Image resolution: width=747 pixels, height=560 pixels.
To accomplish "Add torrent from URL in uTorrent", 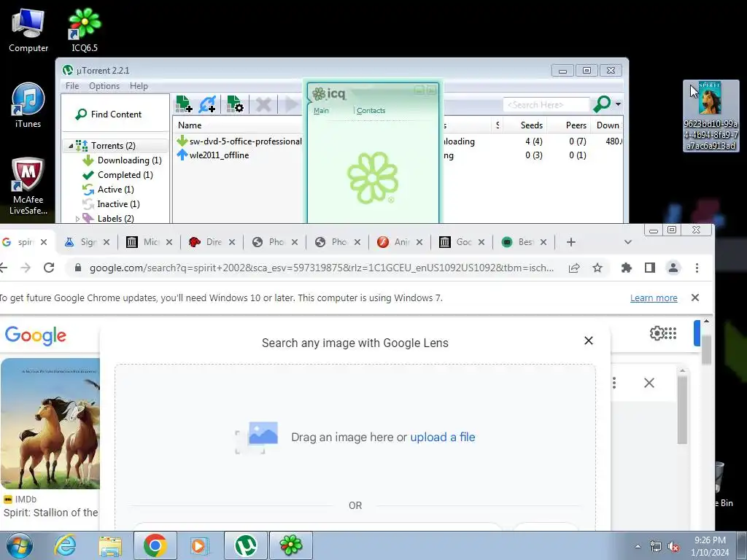I will tap(208, 104).
